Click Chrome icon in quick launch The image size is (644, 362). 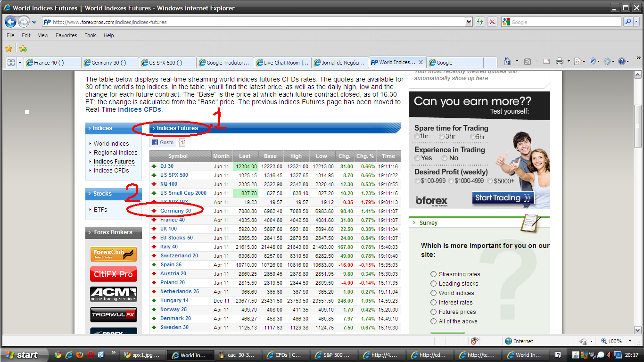tap(58, 355)
